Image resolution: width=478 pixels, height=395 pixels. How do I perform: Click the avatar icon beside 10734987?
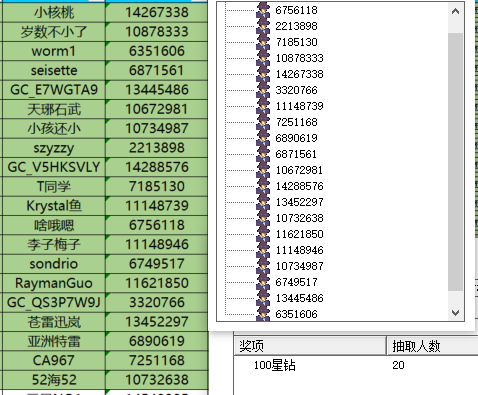point(263,266)
